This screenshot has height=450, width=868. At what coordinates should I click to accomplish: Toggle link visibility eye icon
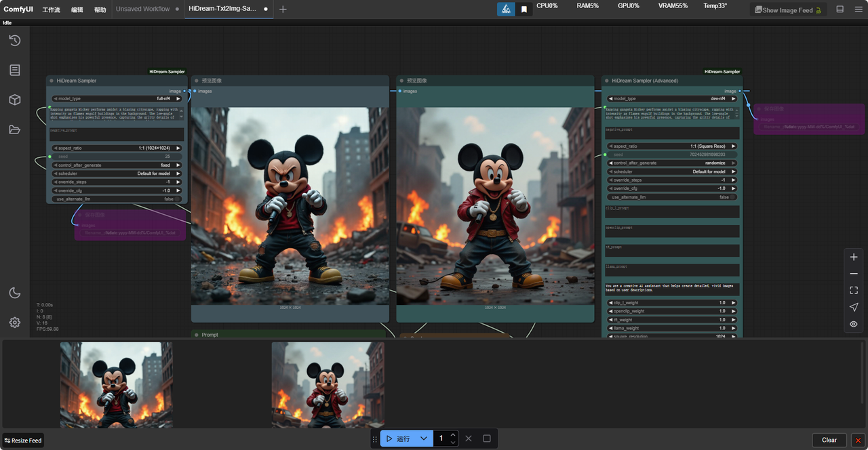point(854,325)
